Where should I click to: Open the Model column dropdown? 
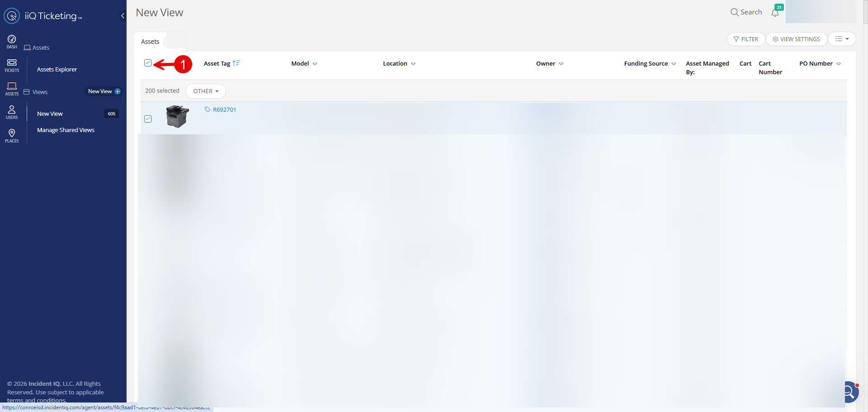(x=315, y=64)
